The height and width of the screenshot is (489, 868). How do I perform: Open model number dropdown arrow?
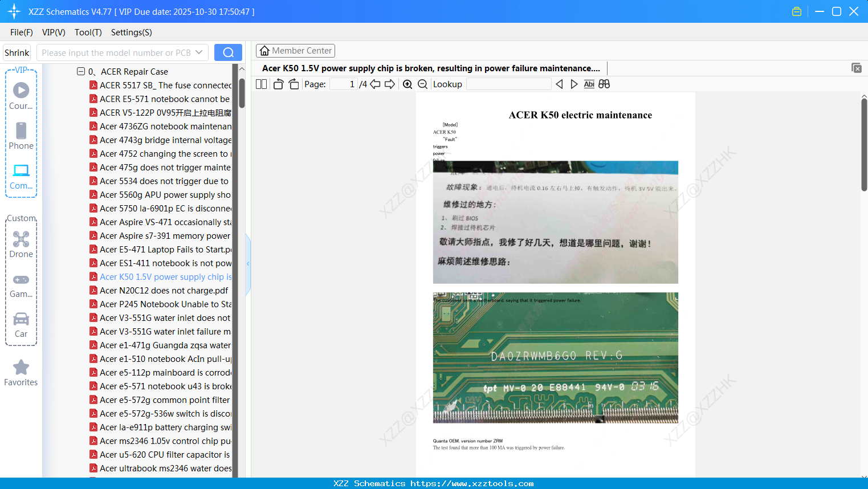click(x=199, y=52)
